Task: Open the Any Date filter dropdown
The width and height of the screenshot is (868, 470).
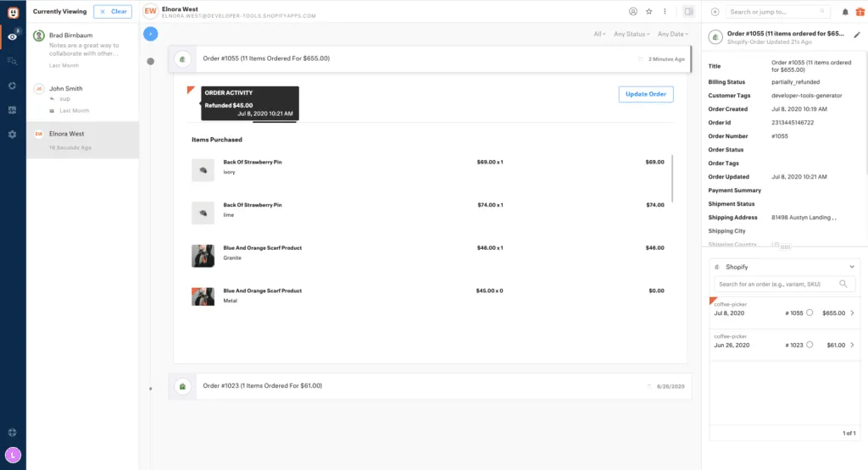Action: pyautogui.click(x=672, y=34)
